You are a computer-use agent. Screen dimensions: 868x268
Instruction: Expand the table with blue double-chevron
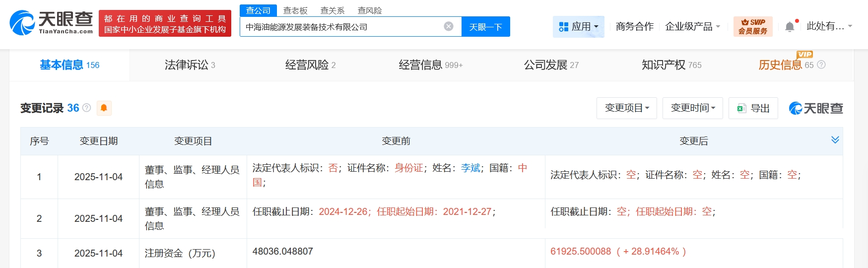coord(835,140)
